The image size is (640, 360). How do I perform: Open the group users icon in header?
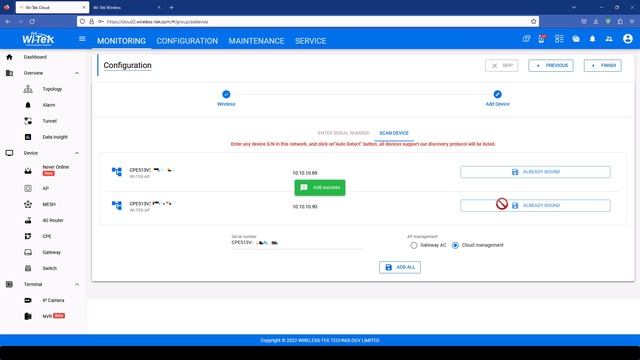tap(609, 39)
